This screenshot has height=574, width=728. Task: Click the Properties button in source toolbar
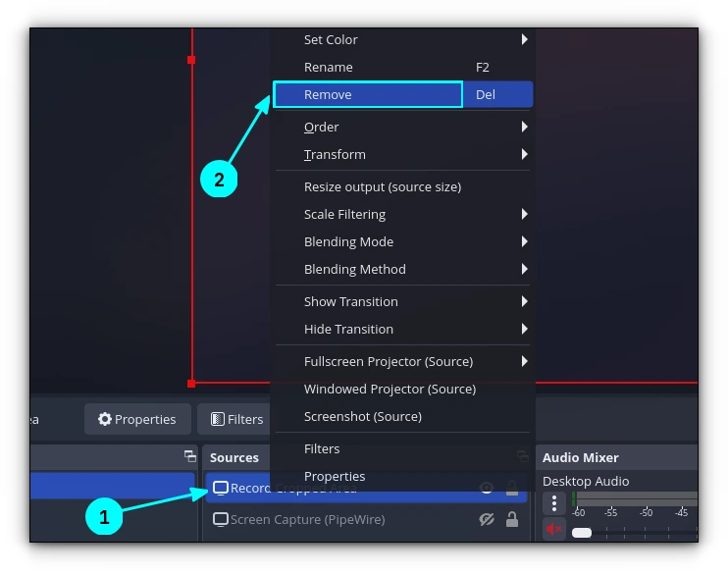click(x=137, y=419)
